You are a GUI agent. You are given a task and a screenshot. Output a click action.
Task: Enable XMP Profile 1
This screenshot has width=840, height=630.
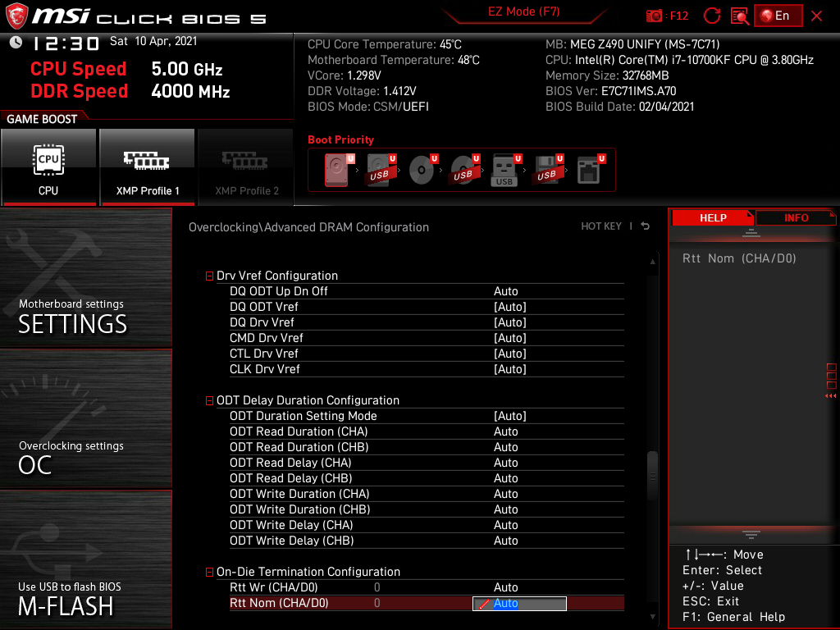click(147, 167)
